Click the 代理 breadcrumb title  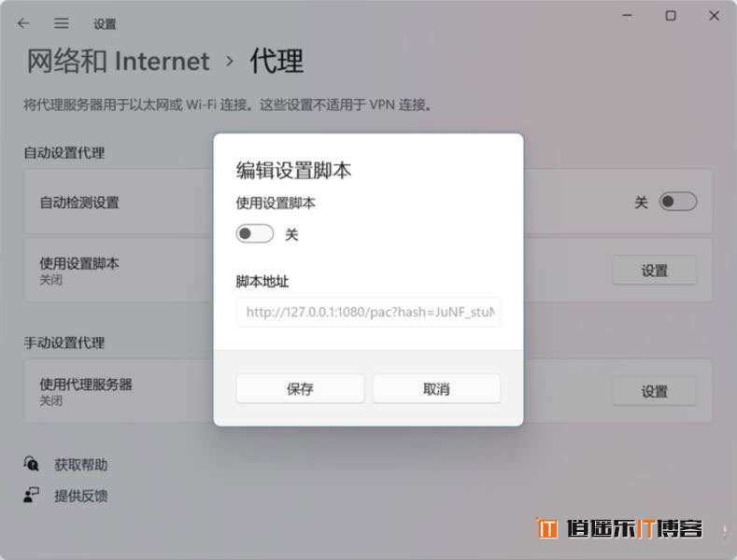(x=276, y=61)
